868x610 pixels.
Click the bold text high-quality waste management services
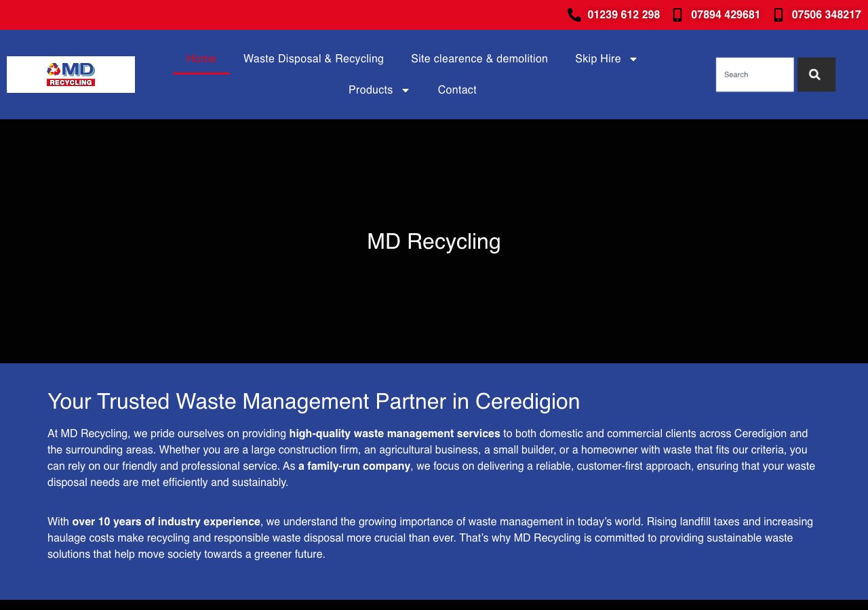click(x=395, y=434)
